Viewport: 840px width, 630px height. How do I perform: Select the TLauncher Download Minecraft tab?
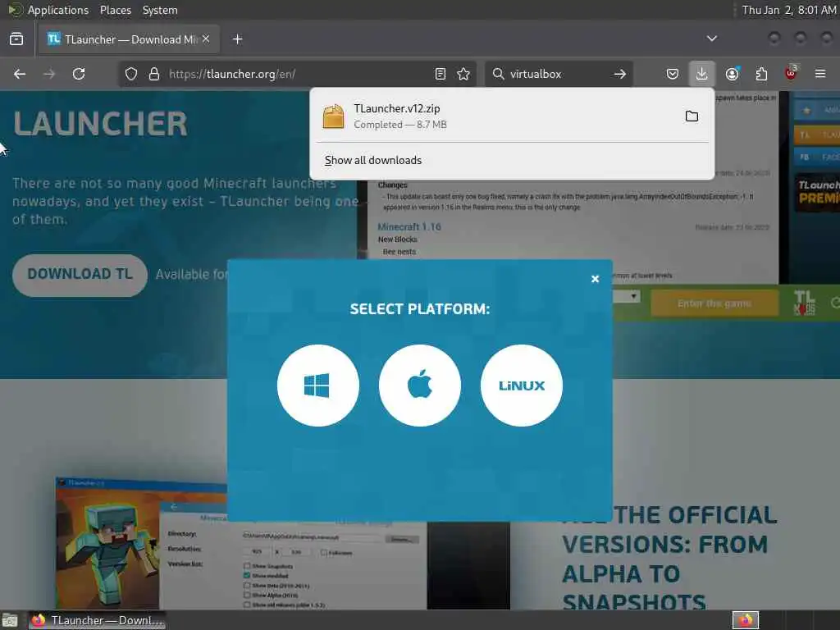tap(129, 39)
